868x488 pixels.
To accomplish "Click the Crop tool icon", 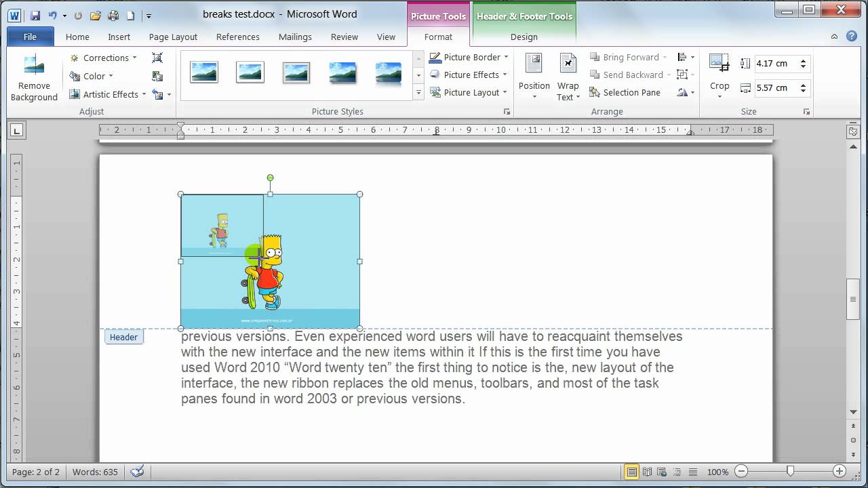I will tap(719, 63).
